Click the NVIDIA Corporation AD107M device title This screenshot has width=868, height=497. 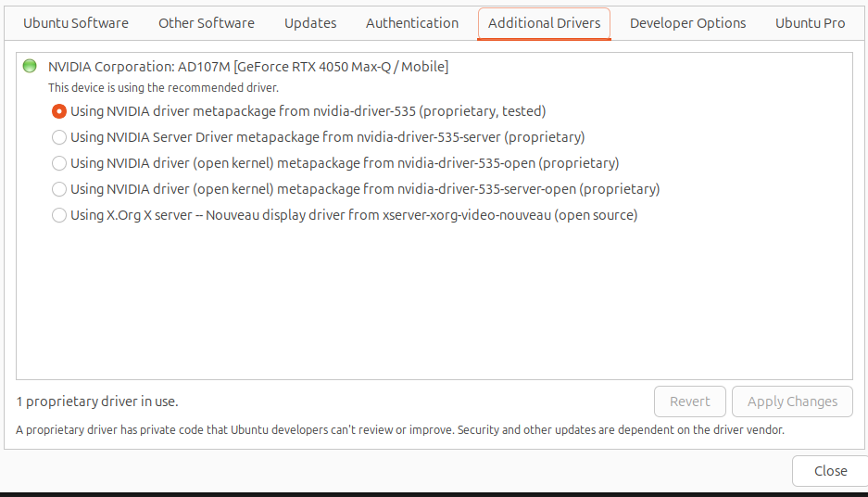[x=248, y=67]
